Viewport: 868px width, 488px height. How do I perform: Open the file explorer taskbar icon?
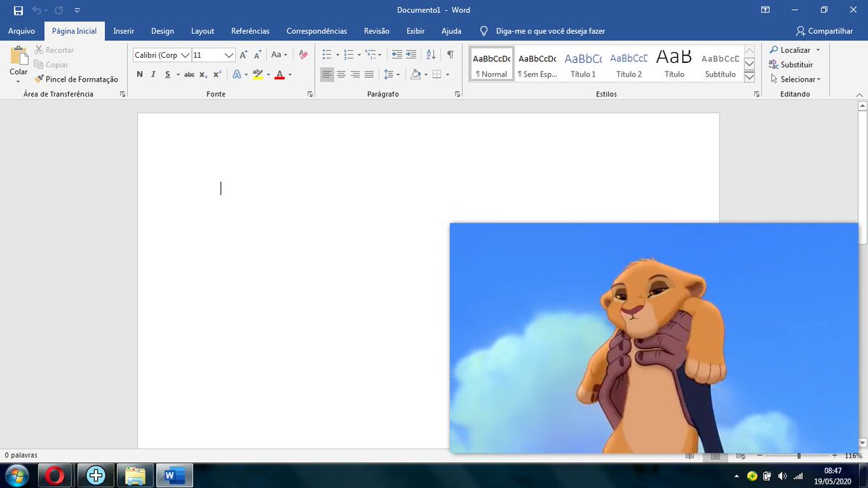pos(135,476)
